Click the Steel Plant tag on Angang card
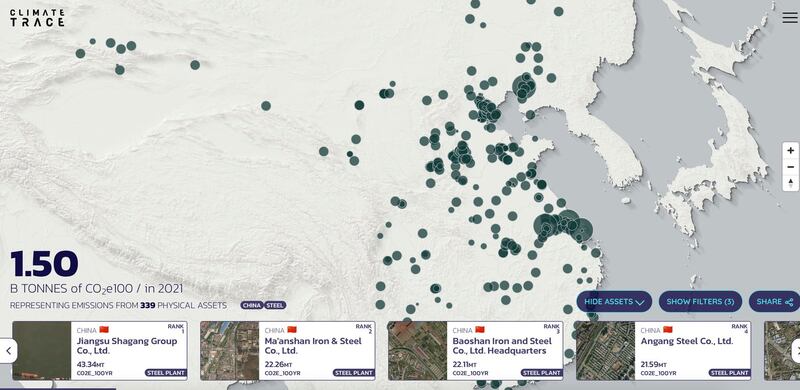The image size is (800, 390). click(729, 373)
